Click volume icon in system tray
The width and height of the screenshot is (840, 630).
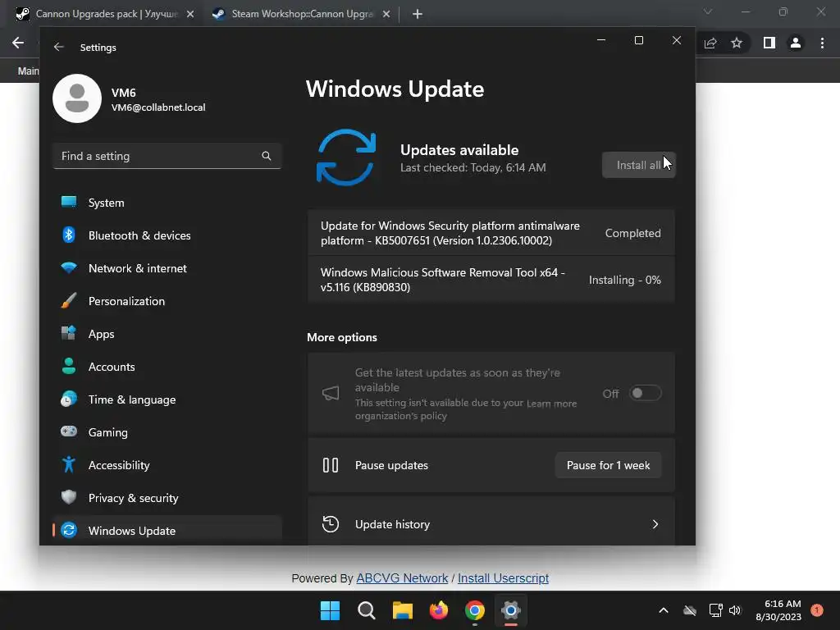coord(735,610)
